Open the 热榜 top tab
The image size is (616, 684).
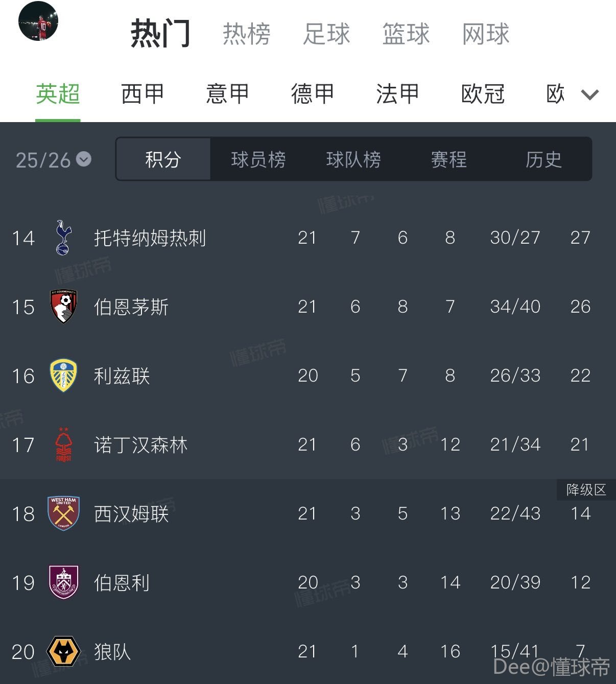pyautogui.click(x=247, y=34)
